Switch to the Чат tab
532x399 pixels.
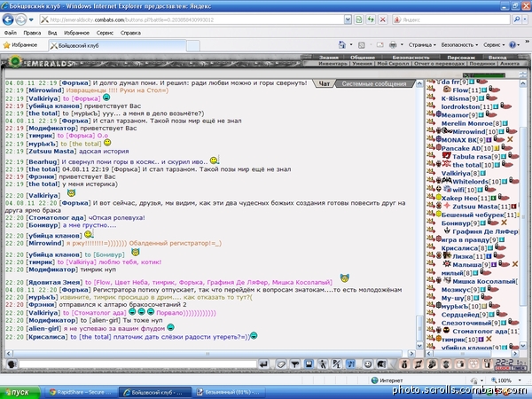(325, 83)
